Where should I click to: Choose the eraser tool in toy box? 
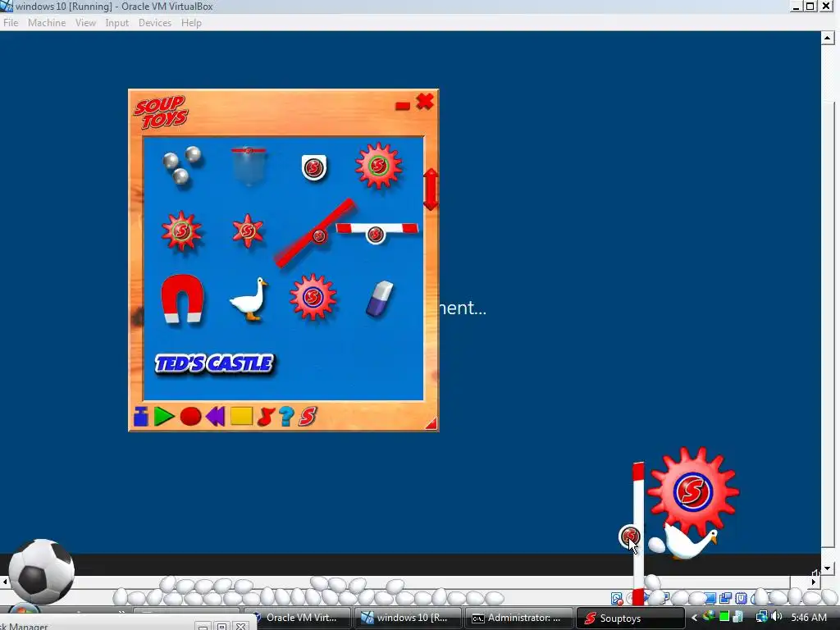(x=379, y=299)
